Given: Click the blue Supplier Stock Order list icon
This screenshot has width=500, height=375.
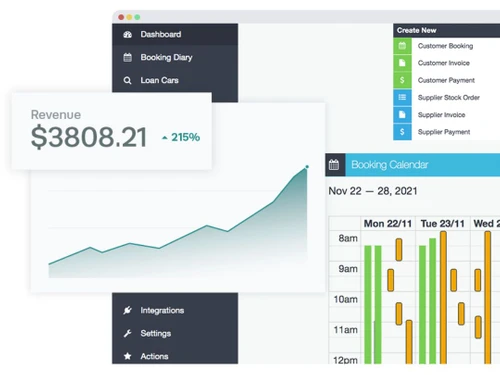Looking at the screenshot, I should tap(402, 97).
